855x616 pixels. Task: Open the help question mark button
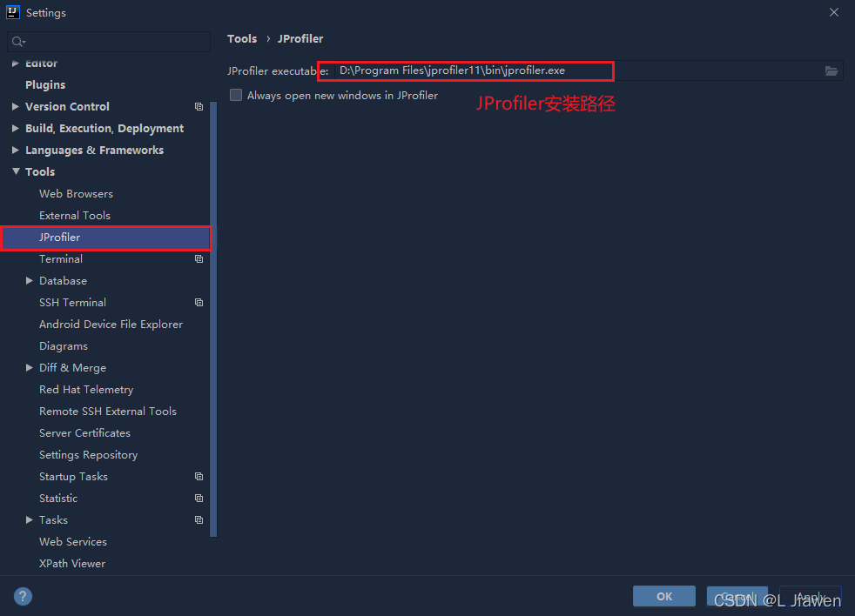click(x=23, y=596)
